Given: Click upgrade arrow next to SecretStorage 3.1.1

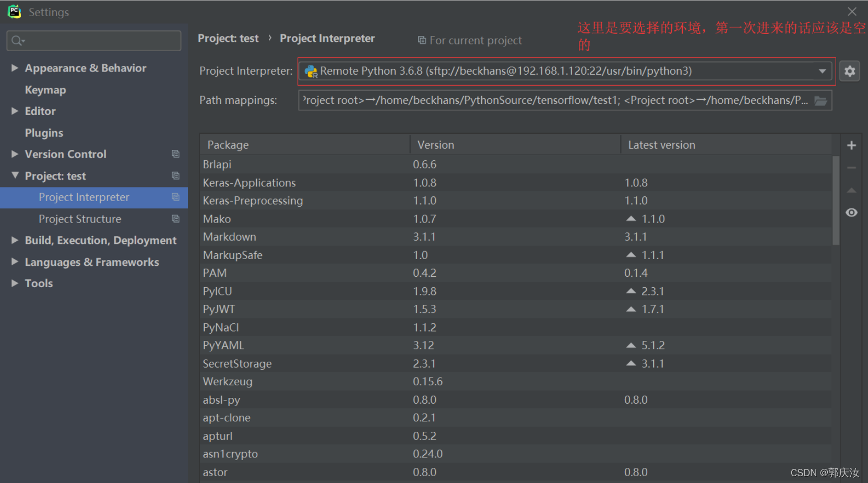Looking at the screenshot, I should point(631,363).
